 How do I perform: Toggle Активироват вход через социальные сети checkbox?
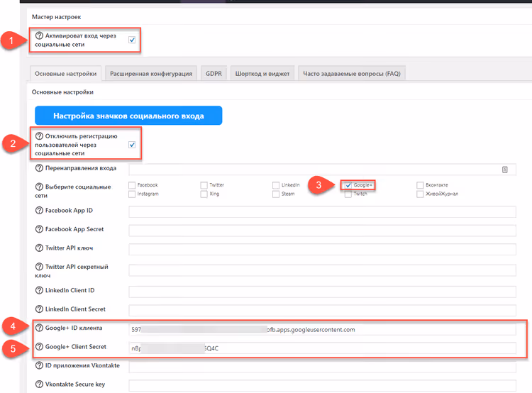tap(132, 40)
